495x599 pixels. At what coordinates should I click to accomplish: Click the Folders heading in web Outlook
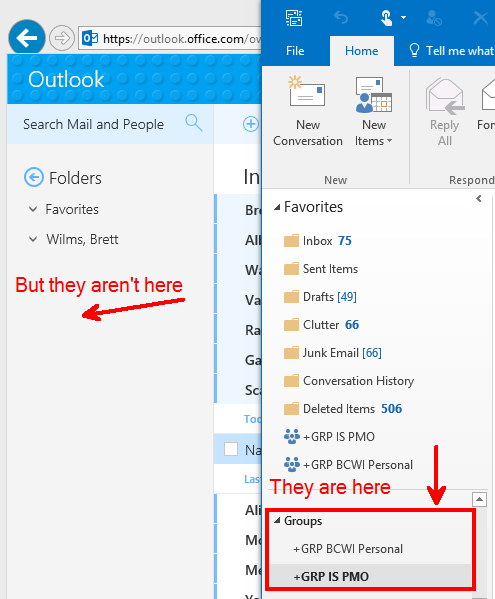coord(75,178)
